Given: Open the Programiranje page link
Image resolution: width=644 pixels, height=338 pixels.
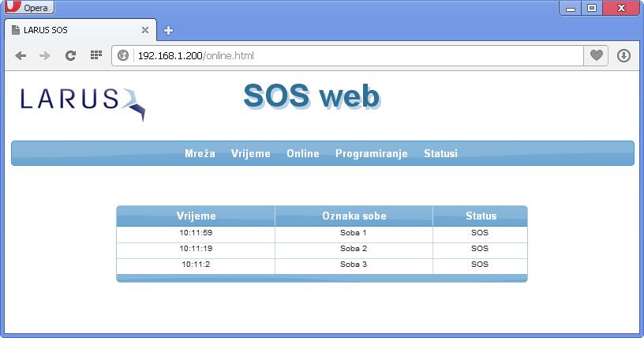Looking at the screenshot, I should pos(371,153).
